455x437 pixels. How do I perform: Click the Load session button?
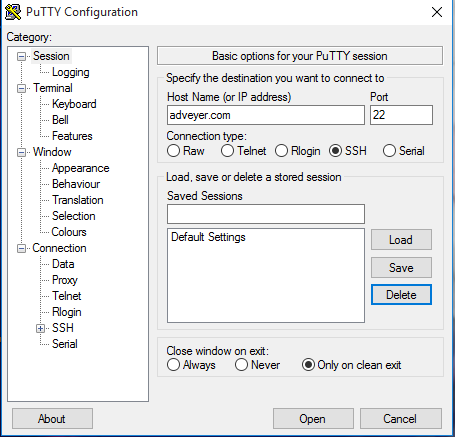[x=401, y=239]
